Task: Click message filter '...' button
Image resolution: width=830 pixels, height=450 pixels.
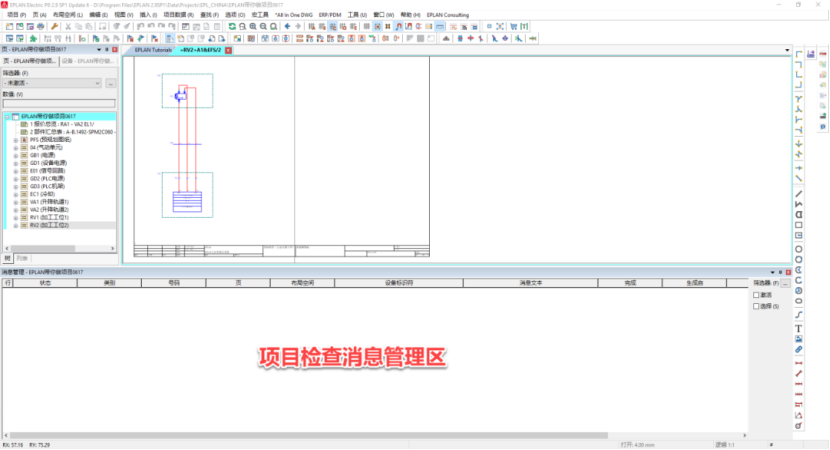Action: point(786,283)
